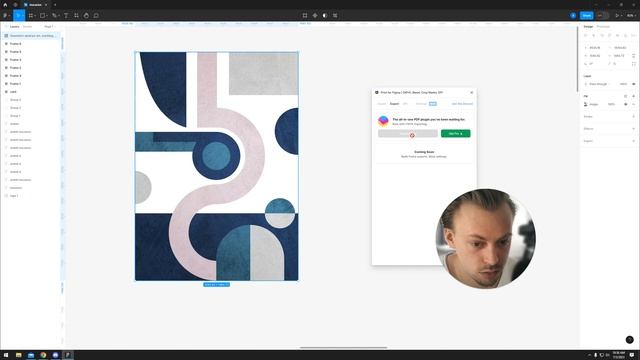Click the fill opacity 100% value
The height and width of the screenshot is (360, 640).
pos(611,104)
